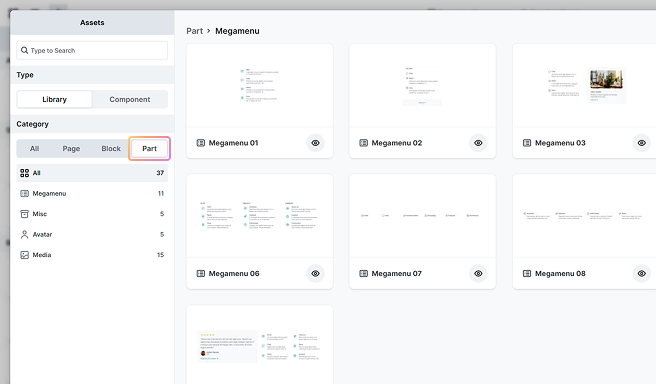Click the layout icon beside Megamenu 01

[201, 143]
